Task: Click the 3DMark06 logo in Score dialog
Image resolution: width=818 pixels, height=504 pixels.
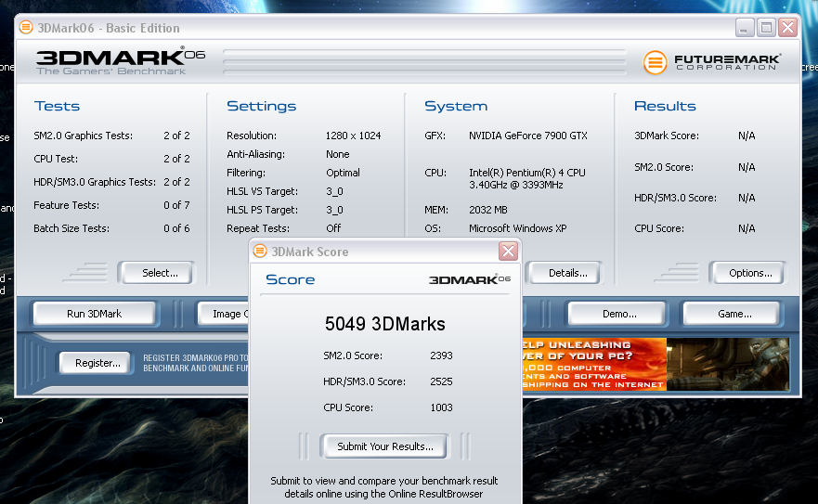Action: click(470, 279)
